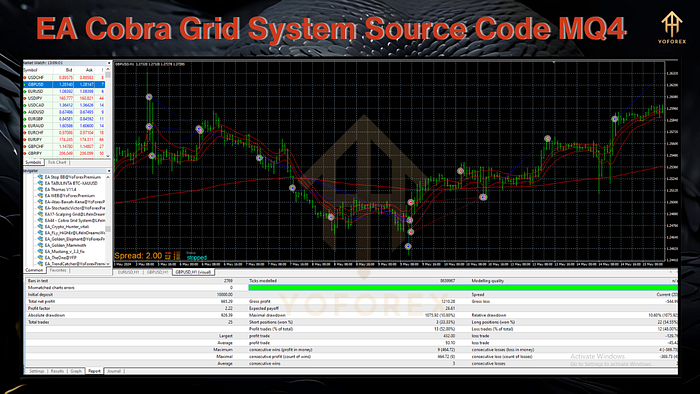Click the Initial deposit value 10000.00

pos(225,294)
